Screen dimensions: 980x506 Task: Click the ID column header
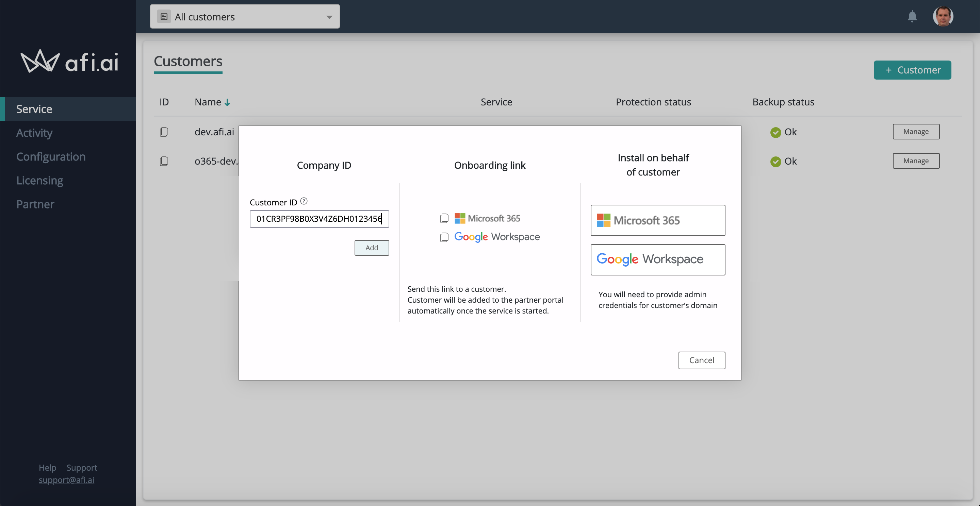pyautogui.click(x=164, y=102)
